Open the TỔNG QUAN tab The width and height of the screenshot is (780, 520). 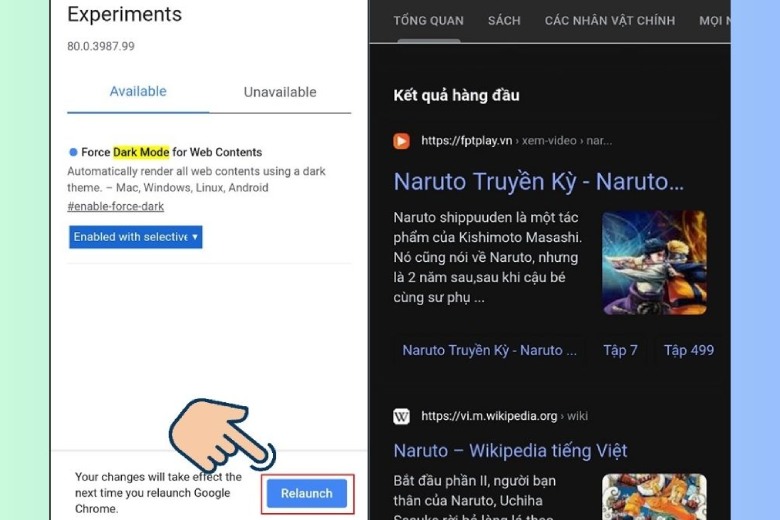[x=428, y=21]
